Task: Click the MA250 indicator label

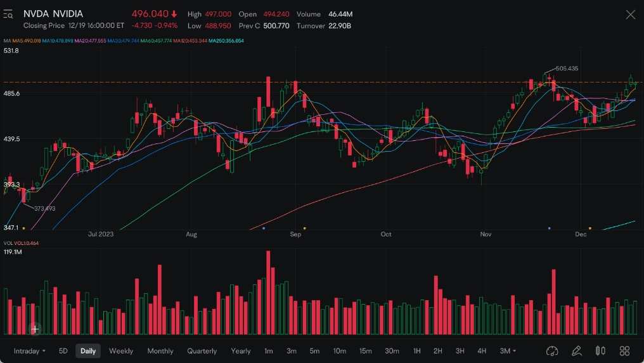Action: (226, 41)
